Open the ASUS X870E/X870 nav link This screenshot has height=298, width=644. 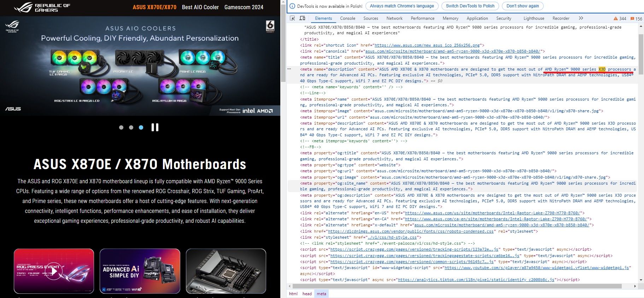pos(154,7)
